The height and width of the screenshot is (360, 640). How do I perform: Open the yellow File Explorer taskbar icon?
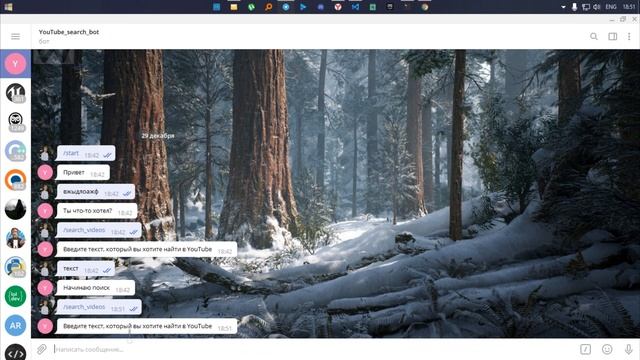pyautogui.click(x=234, y=7)
